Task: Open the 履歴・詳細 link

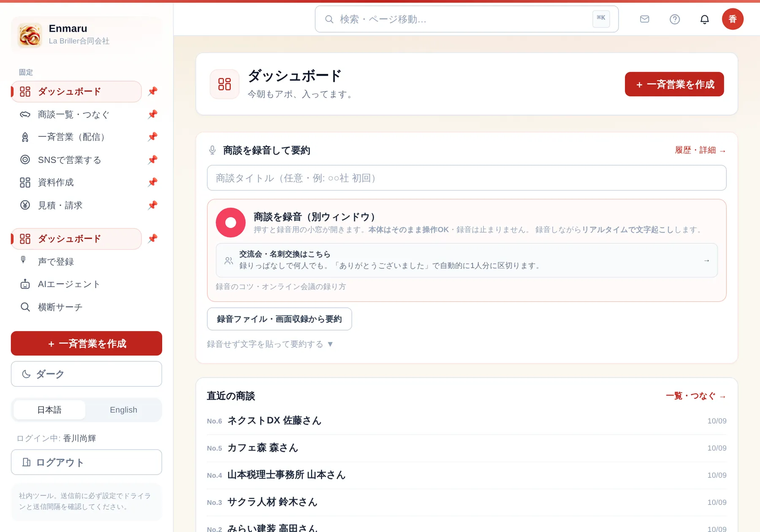Action: 700,150
